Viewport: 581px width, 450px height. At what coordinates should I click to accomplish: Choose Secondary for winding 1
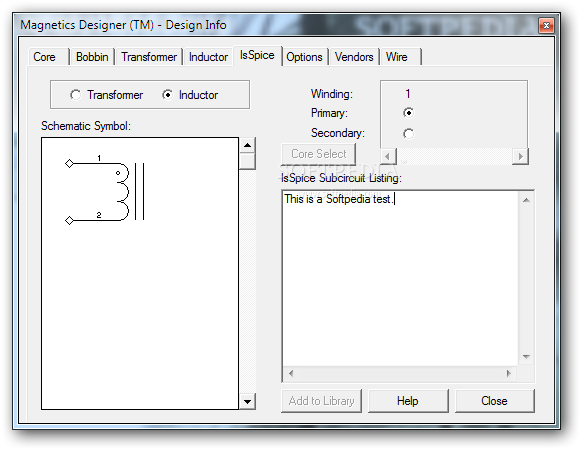click(408, 133)
